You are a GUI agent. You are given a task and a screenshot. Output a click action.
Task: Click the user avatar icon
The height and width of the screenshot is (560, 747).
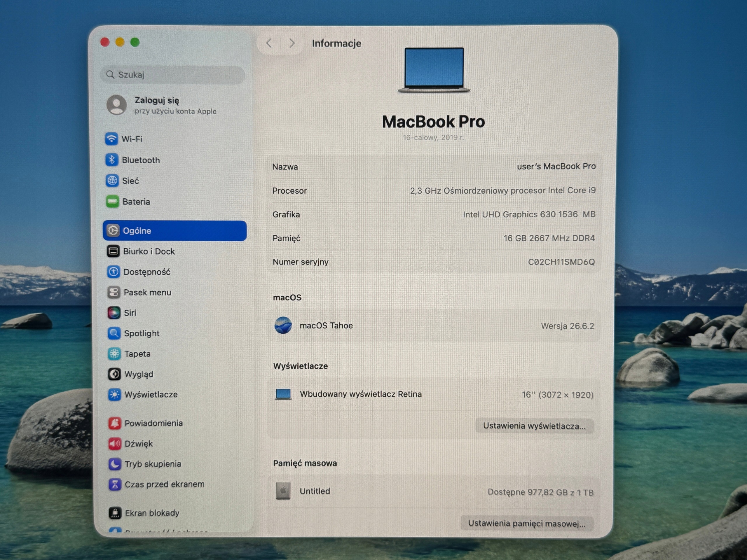click(117, 105)
